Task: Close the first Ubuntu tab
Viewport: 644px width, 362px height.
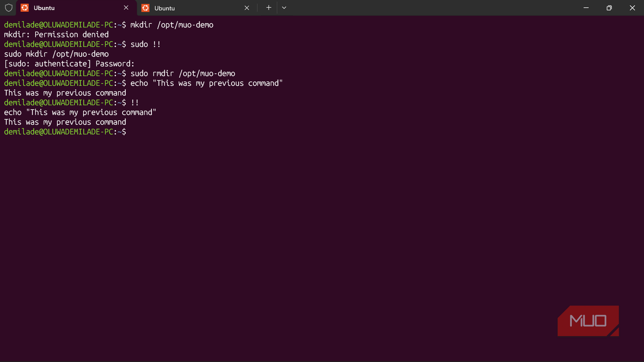Action: 126,8
